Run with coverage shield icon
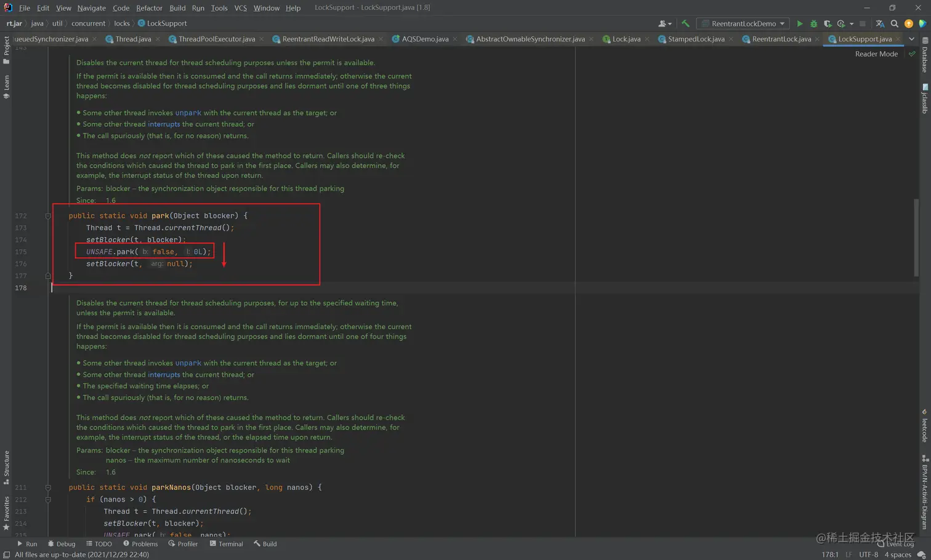The image size is (931, 560). (828, 23)
